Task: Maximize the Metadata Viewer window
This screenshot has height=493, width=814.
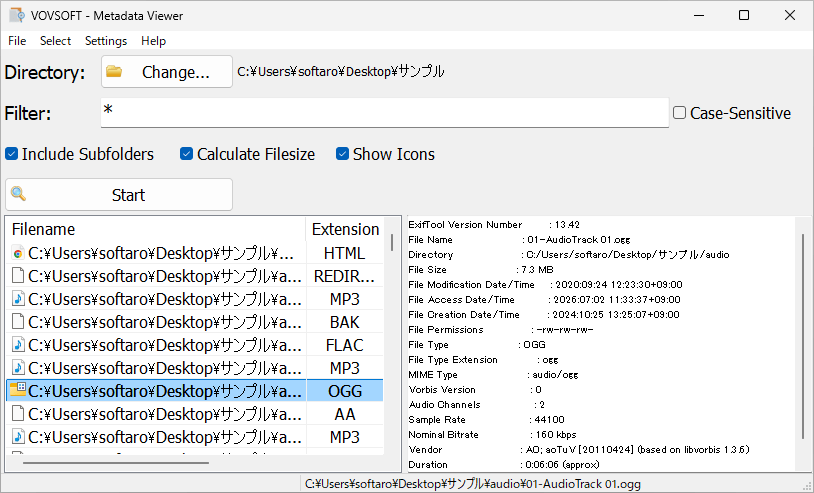Action: [x=744, y=15]
